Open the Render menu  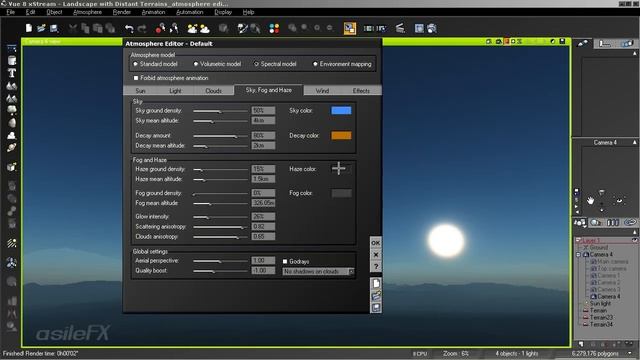pyautogui.click(x=122, y=12)
